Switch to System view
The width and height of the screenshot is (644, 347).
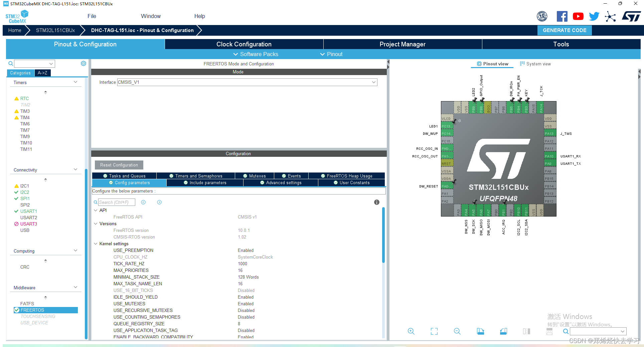click(535, 64)
